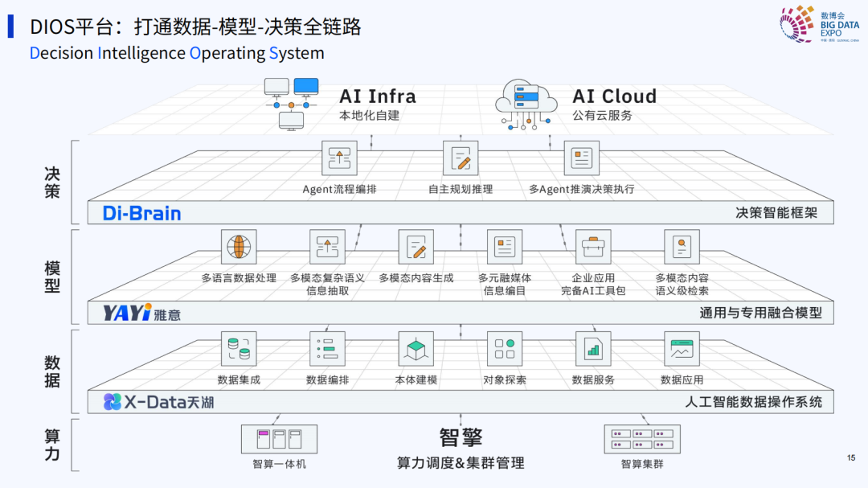Click the 数据集成 database icon
The width and height of the screenshot is (868, 488).
[239, 349]
